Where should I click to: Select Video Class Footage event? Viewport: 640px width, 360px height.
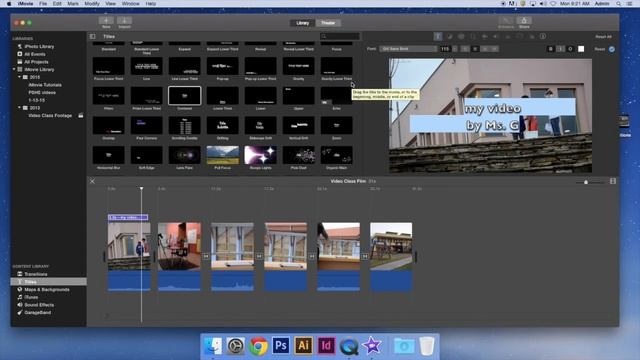point(50,116)
